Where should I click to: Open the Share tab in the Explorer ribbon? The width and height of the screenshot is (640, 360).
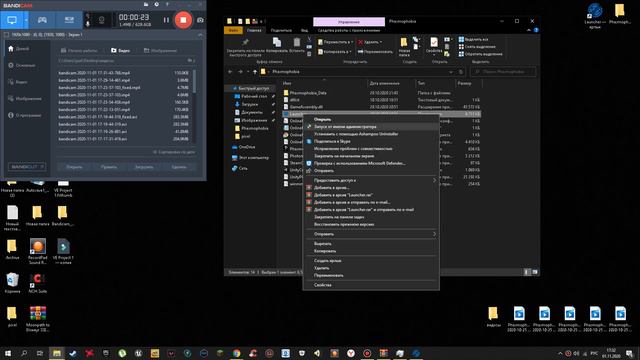[281, 30]
